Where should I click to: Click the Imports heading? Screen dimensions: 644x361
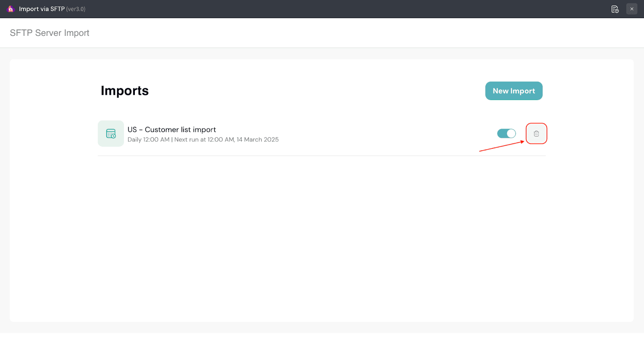click(x=124, y=91)
